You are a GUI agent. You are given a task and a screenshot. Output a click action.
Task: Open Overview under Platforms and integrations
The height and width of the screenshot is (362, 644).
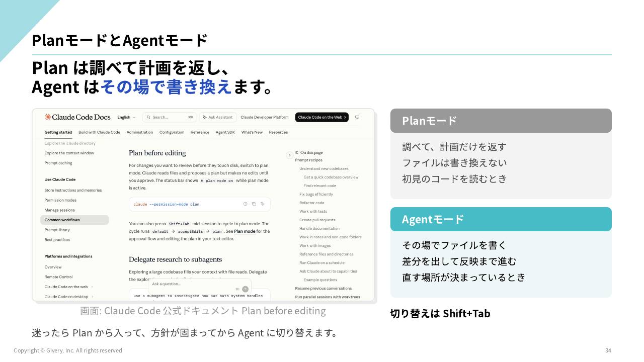click(53, 267)
